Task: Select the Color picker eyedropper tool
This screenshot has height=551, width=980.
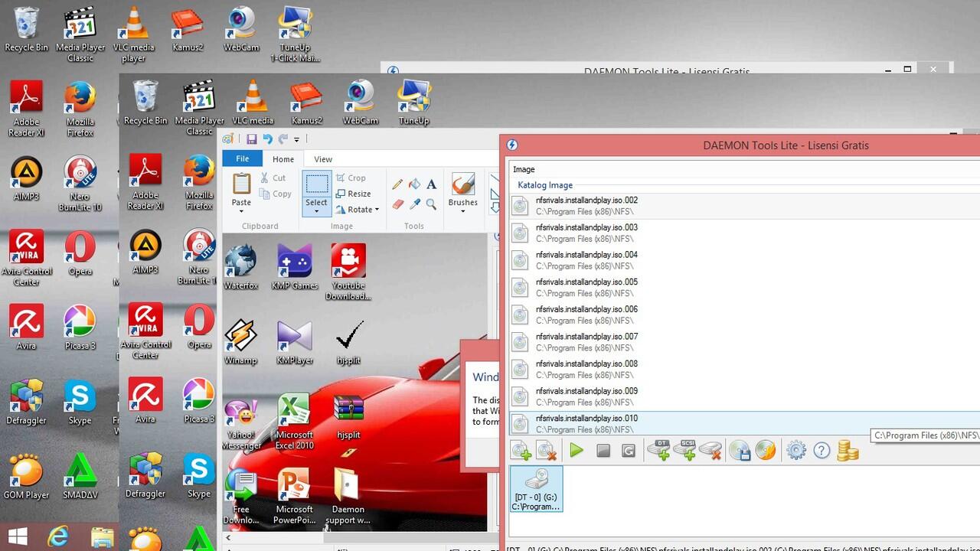Action: point(414,204)
